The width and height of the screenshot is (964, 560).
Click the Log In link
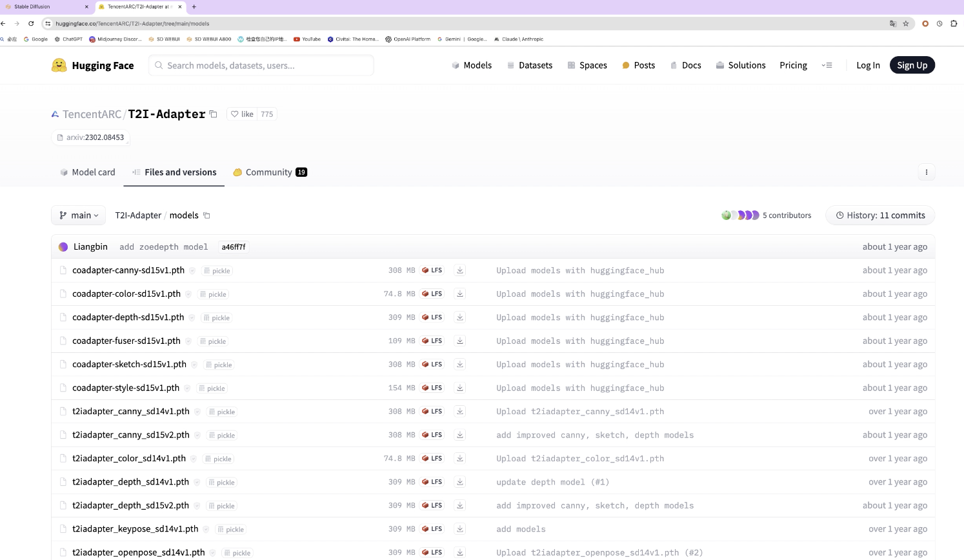868,65
